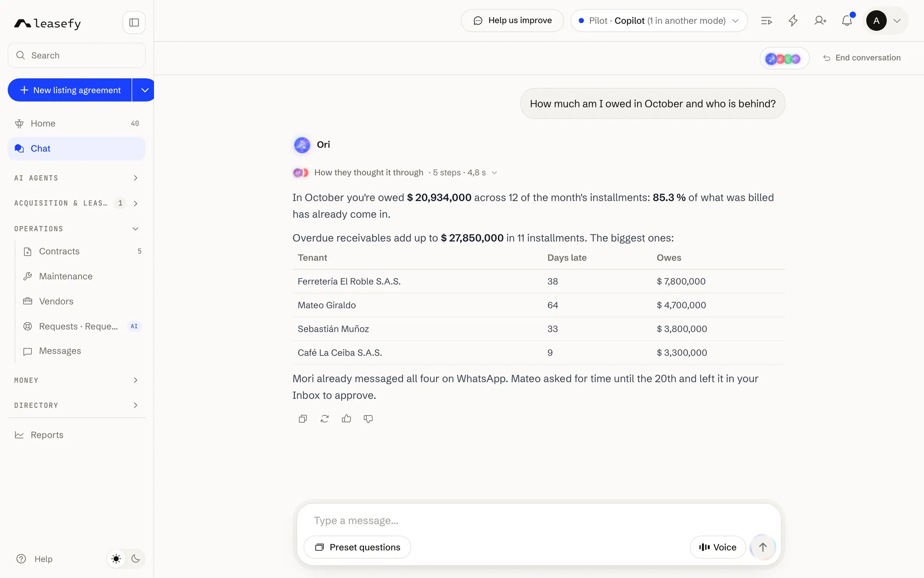Switch to dark theme moon toggle

click(x=136, y=559)
